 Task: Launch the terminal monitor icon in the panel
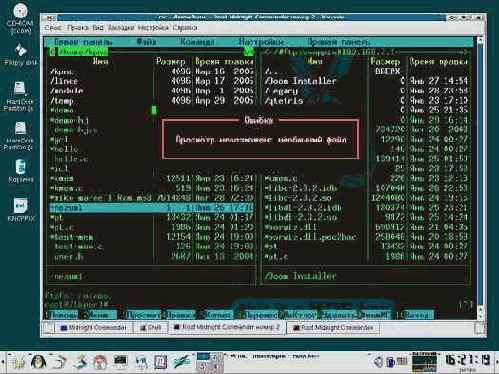click(120, 362)
